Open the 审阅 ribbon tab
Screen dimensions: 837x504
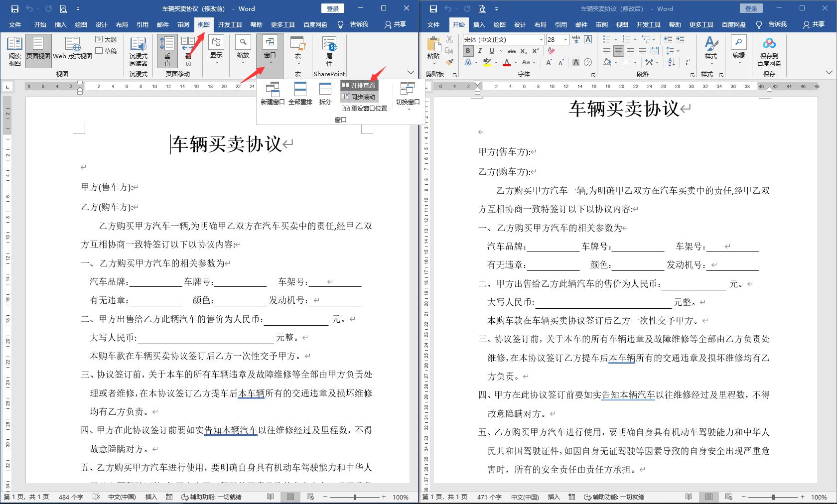[x=183, y=24]
